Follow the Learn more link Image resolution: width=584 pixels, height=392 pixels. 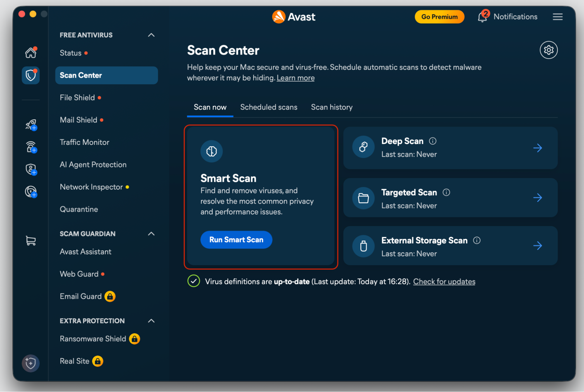(x=295, y=78)
